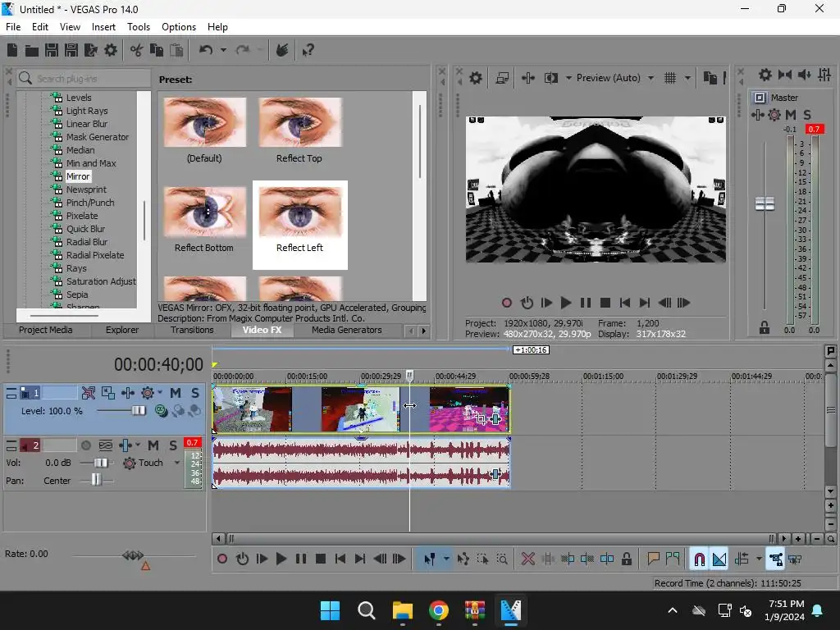Click the Normal Edit tool in timeline toolbar

point(430,559)
